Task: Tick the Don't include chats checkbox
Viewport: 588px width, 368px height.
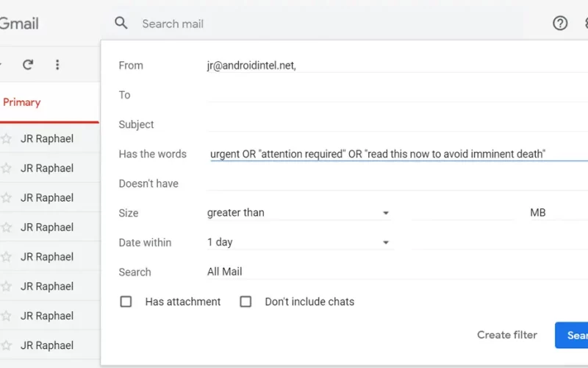Action: (x=245, y=302)
